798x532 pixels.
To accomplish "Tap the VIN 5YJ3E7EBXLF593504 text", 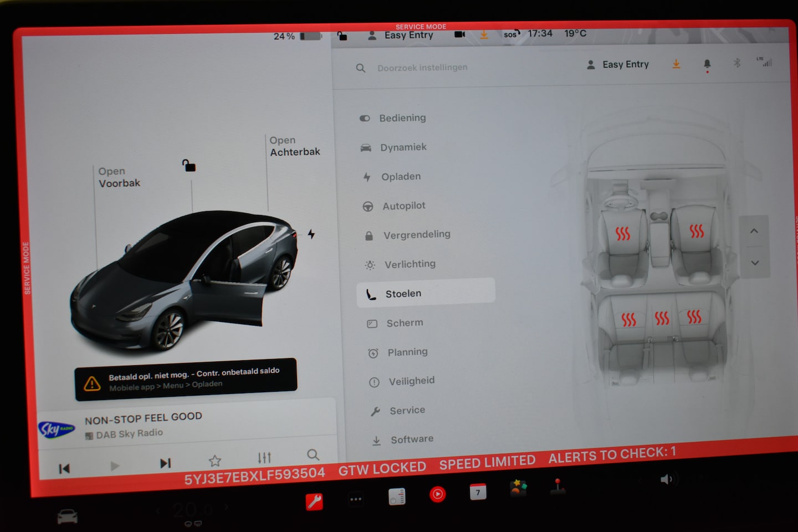I will (x=254, y=475).
